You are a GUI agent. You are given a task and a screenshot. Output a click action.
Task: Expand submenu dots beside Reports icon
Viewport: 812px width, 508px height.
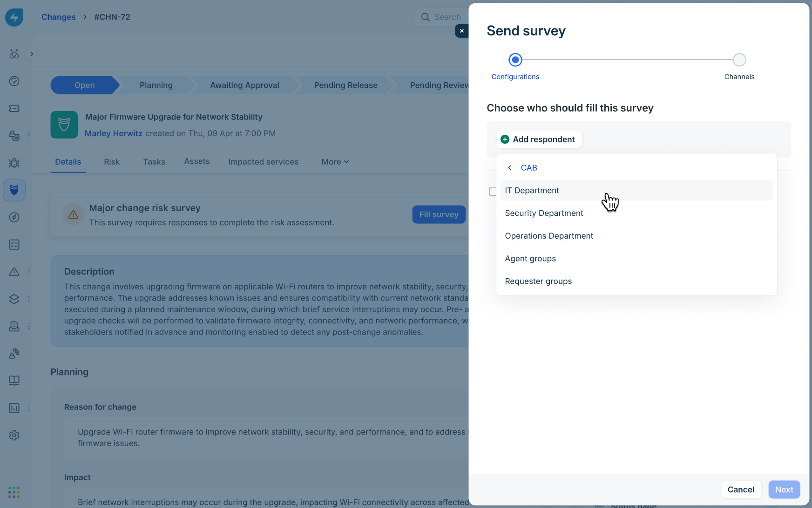tap(29, 408)
